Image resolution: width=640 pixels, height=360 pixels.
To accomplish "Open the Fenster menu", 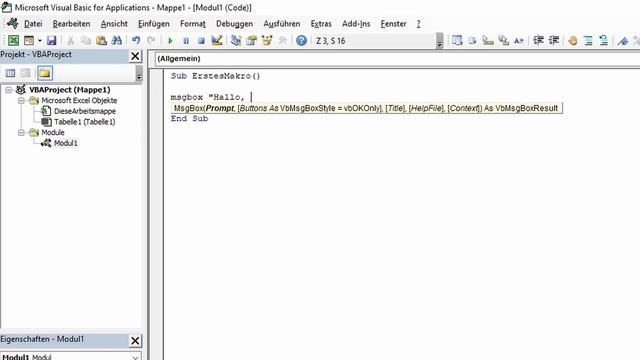I will click(x=393, y=24).
